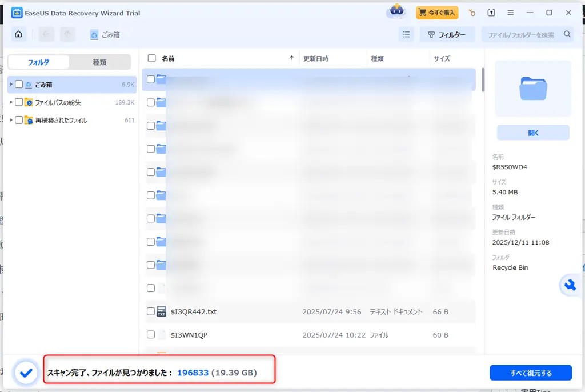Viewport: 585px width, 392px height.
Task: Click the back navigation arrow
Action: tap(45, 34)
